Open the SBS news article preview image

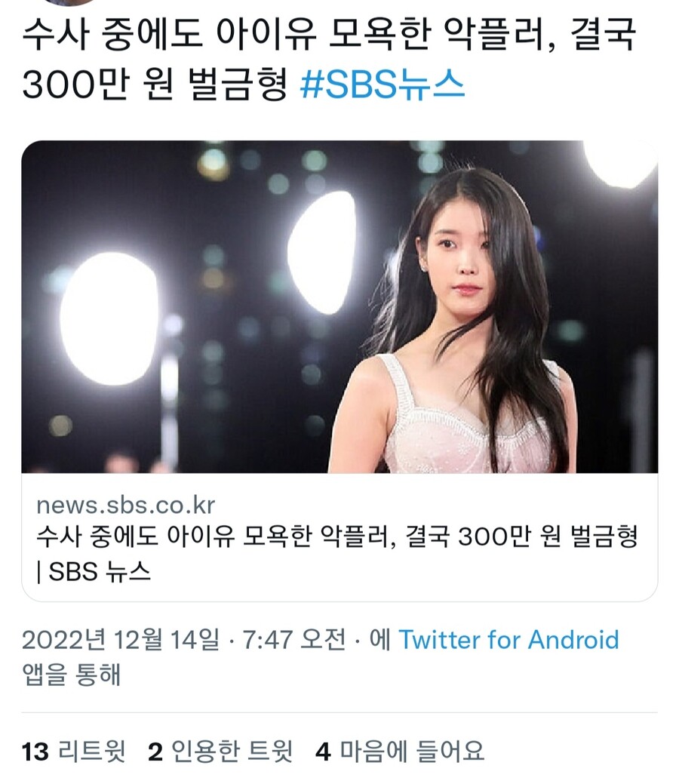click(339, 306)
